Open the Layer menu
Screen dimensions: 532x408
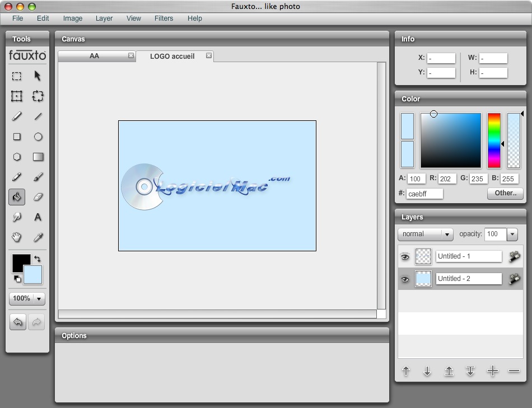pos(104,18)
